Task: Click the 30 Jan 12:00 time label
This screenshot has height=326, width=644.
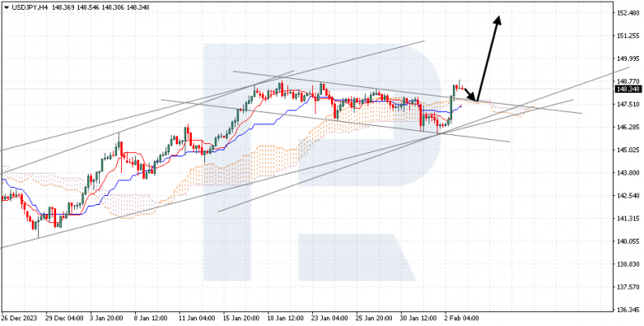Action: point(418,319)
